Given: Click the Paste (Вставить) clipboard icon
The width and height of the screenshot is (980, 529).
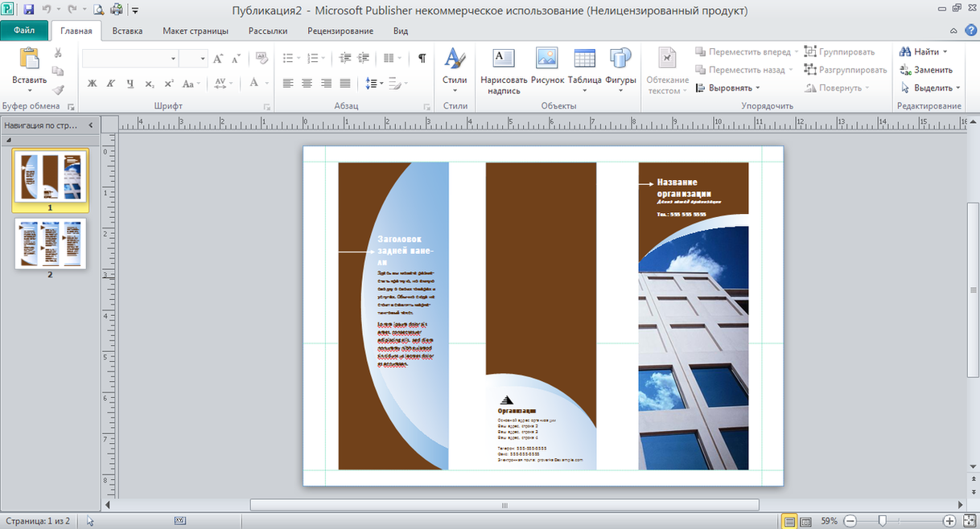Looking at the screenshot, I should pyautogui.click(x=29, y=59).
